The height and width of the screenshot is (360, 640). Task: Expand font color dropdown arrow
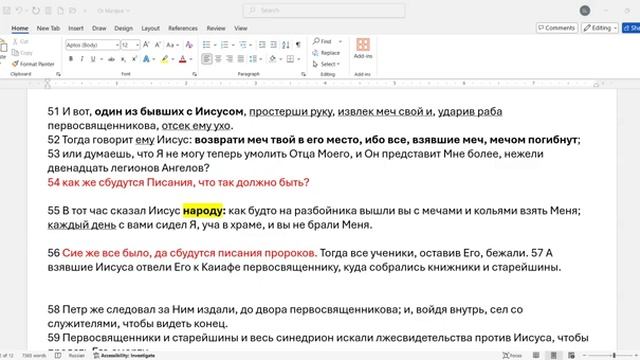pyautogui.click(x=191, y=59)
